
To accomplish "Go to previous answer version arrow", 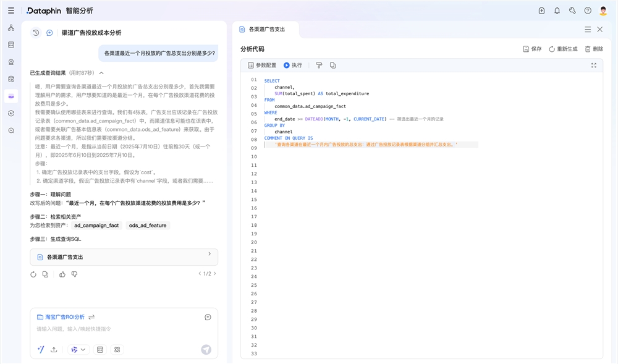I will point(200,273).
